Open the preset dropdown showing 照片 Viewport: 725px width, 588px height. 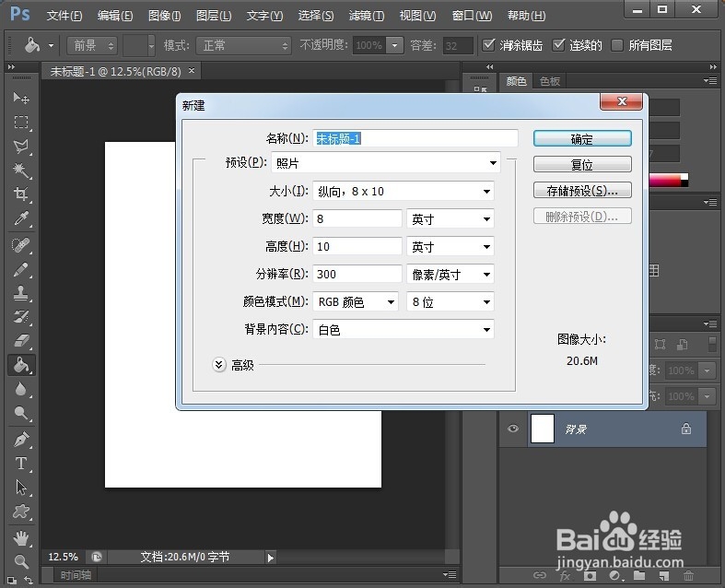coord(386,163)
